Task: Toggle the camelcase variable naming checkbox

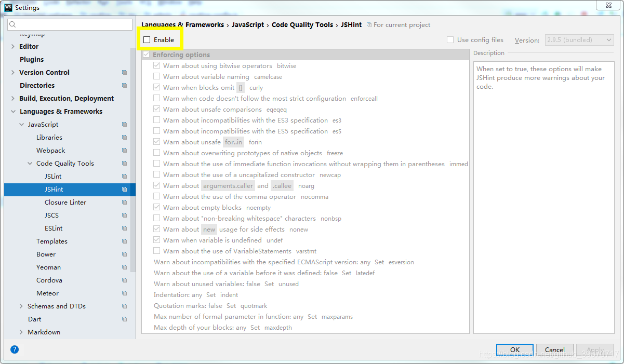Action: 156,77
